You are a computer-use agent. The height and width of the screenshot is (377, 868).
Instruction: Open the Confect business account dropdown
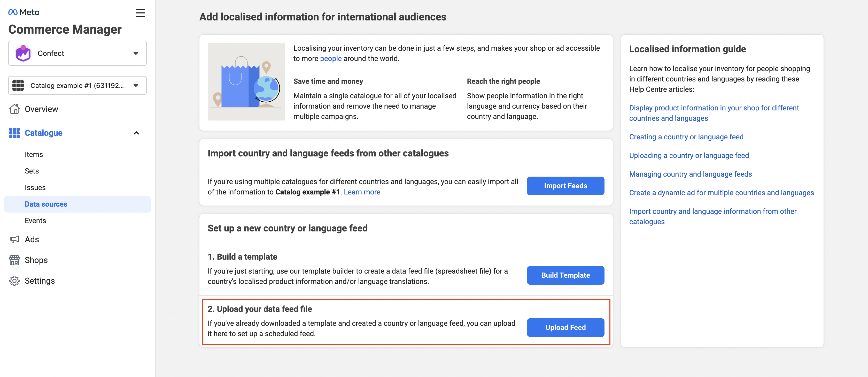coord(78,53)
